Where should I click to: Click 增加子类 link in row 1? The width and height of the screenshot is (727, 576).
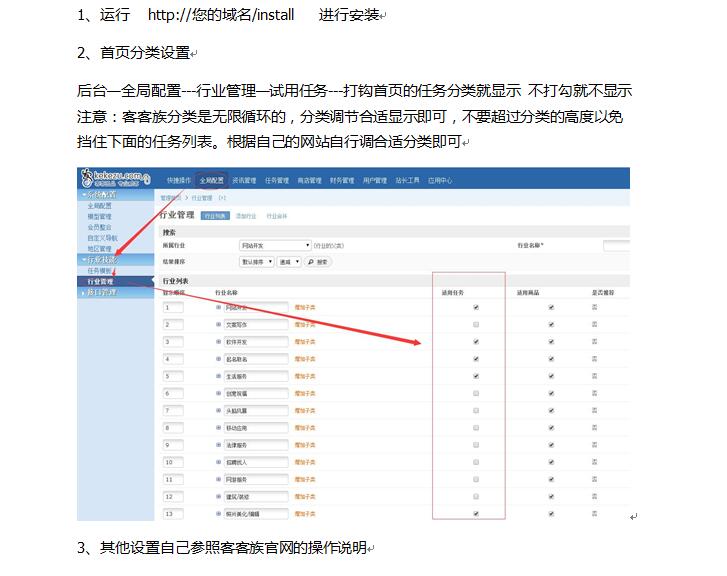[305, 307]
